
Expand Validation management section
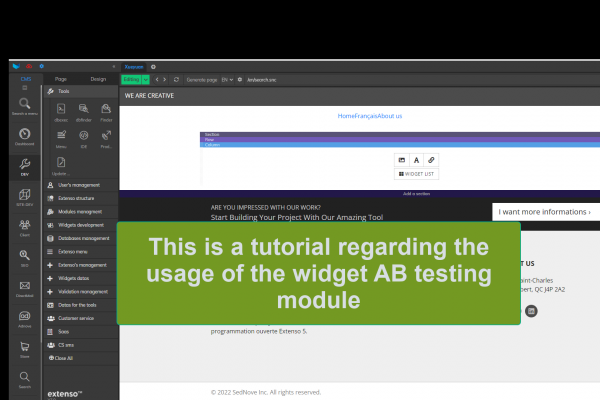pyautogui.click(x=81, y=292)
